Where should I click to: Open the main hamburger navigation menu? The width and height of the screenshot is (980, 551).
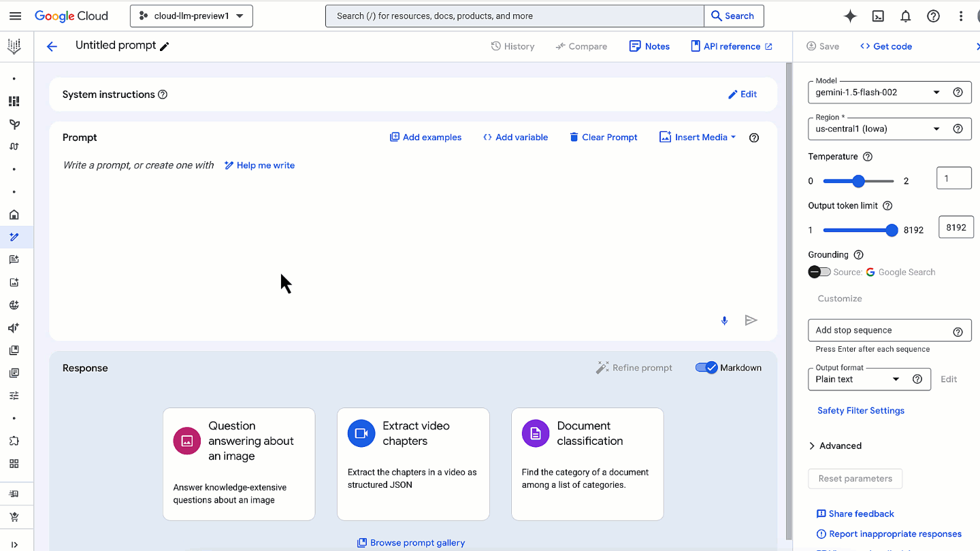click(x=15, y=16)
